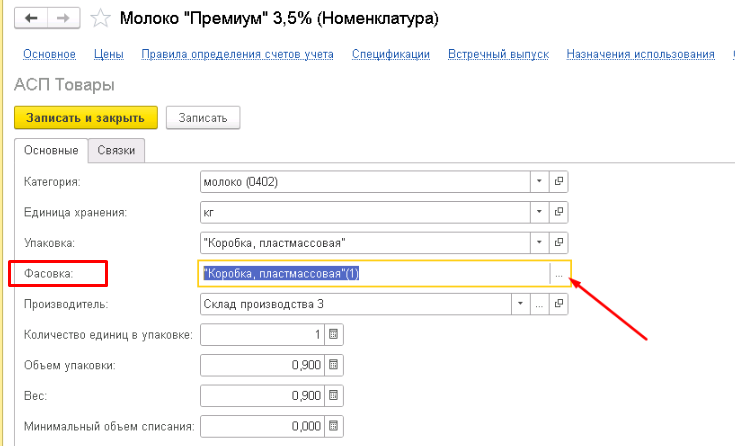Open the Упаковка record via open icon
735x446 pixels.
tap(559, 243)
